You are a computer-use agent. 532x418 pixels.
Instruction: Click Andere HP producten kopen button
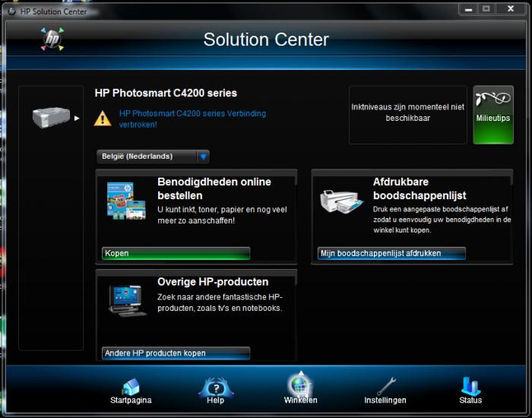pyautogui.click(x=176, y=353)
